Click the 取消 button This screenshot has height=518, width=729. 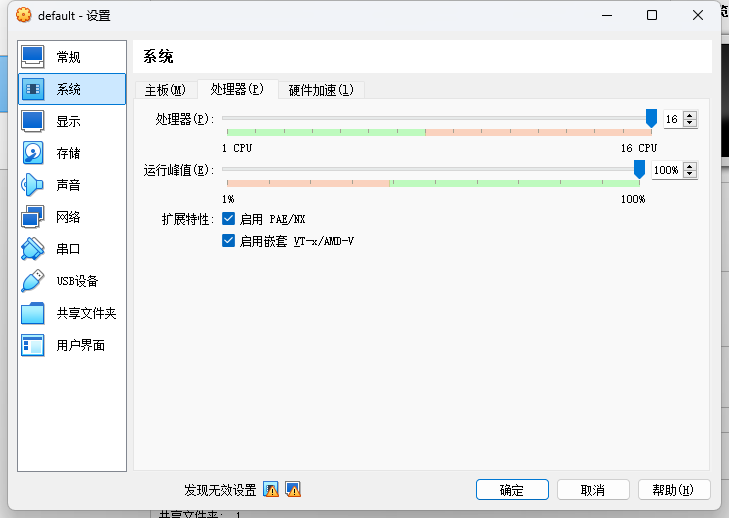point(593,490)
